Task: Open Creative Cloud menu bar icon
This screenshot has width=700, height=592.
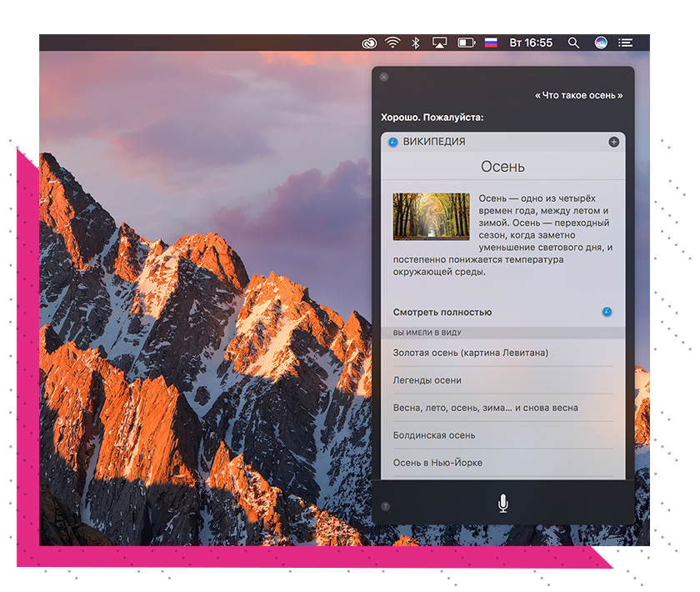Action: click(369, 43)
